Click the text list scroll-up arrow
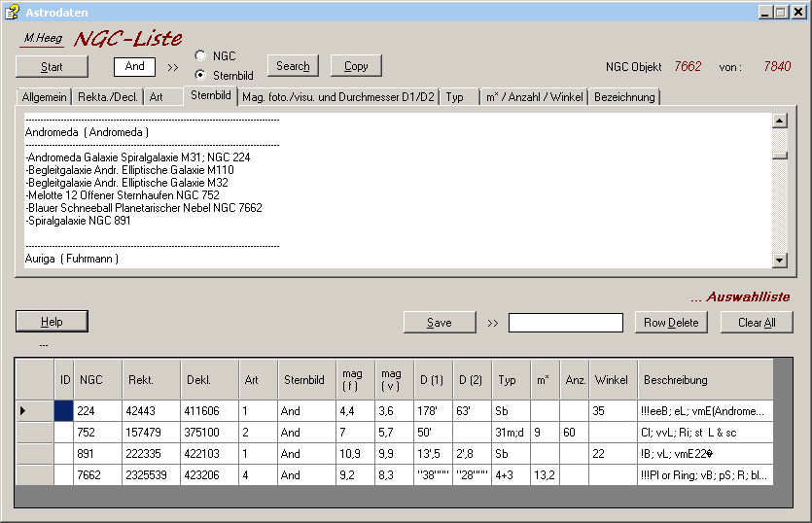 [x=780, y=121]
